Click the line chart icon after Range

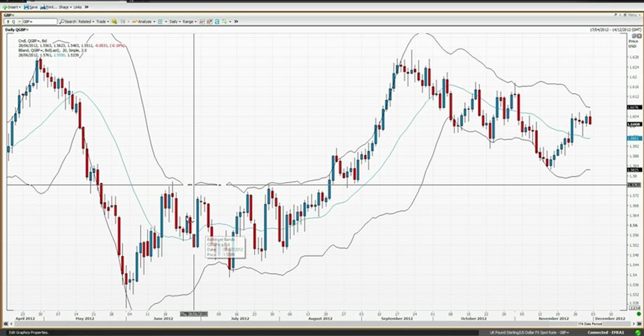[x=202, y=21]
